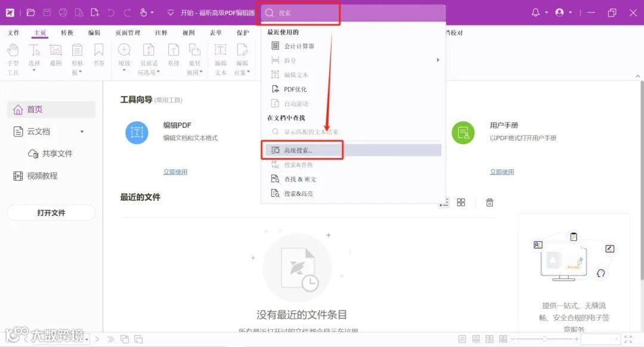Collapse the 云文档 arrow
The width and height of the screenshot is (644, 347).
(x=82, y=132)
